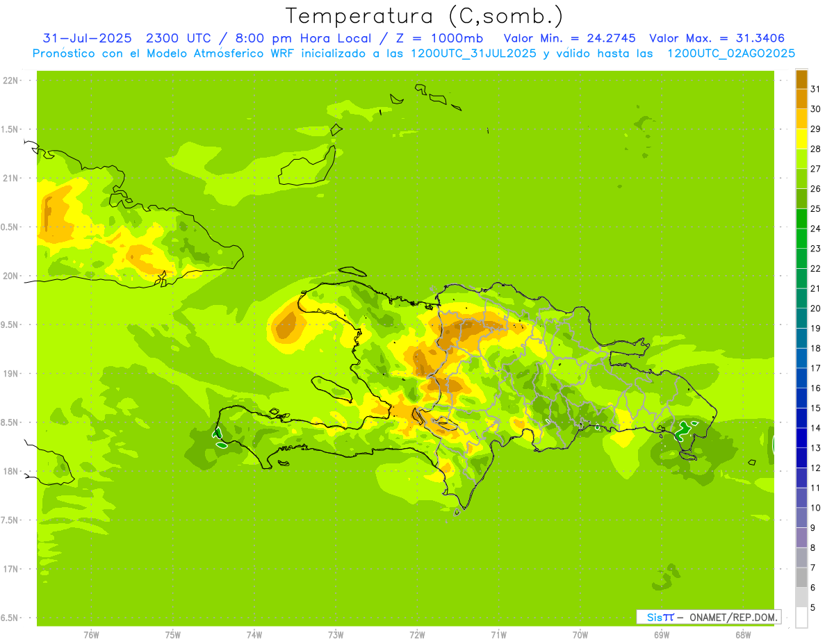Click the '1200UTC_02AGO2025' valid-until text
The height and width of the screenshot is (644, 834).
731,53
